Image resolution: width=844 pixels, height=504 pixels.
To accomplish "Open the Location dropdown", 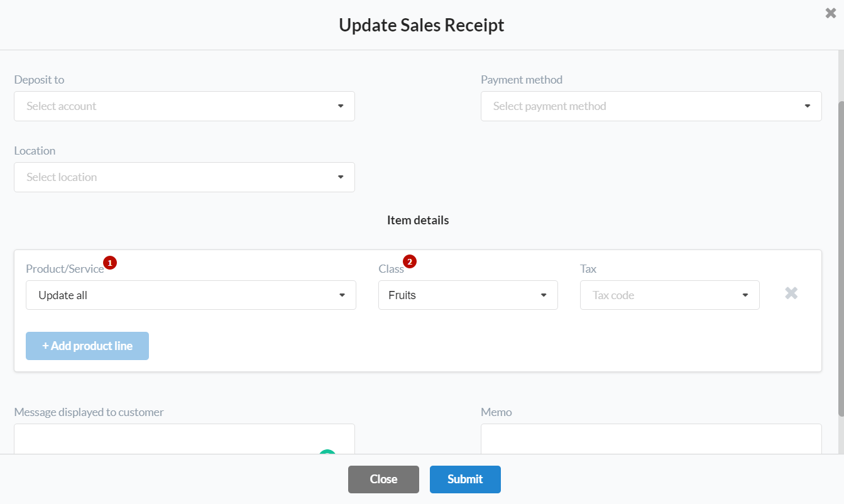I will (184, 177).
